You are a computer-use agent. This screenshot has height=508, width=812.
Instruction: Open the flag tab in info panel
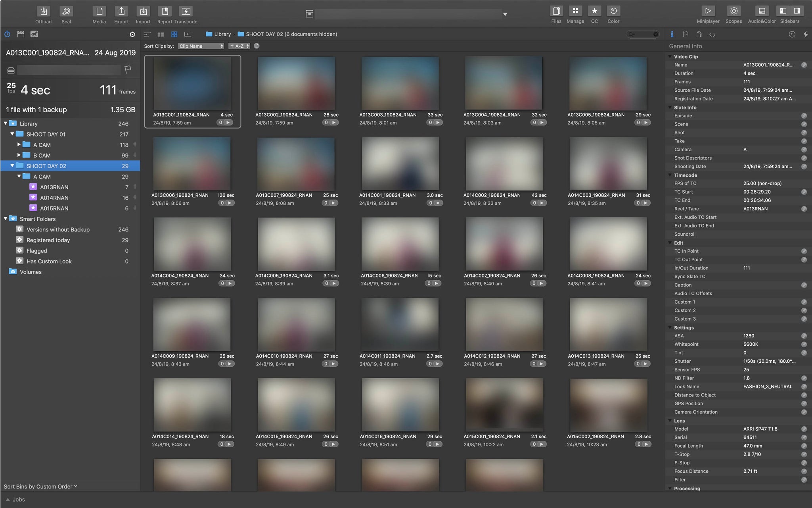click(686, 35)
